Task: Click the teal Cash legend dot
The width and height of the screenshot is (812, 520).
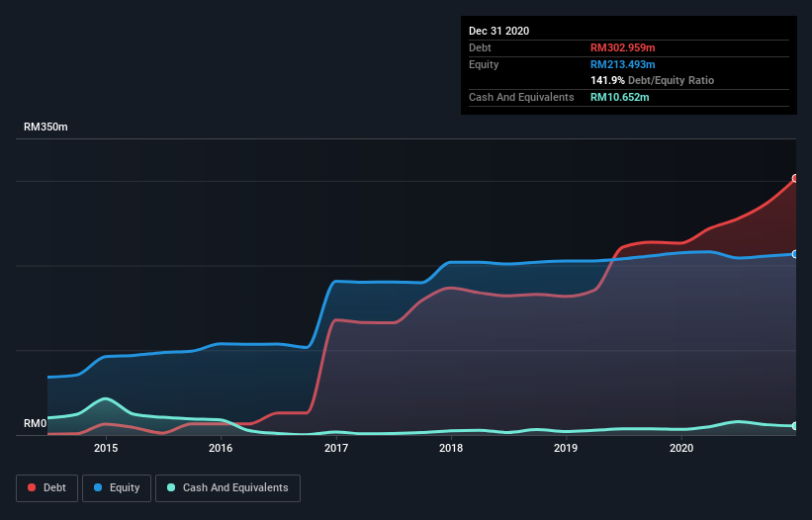Action: click(171, 487)
